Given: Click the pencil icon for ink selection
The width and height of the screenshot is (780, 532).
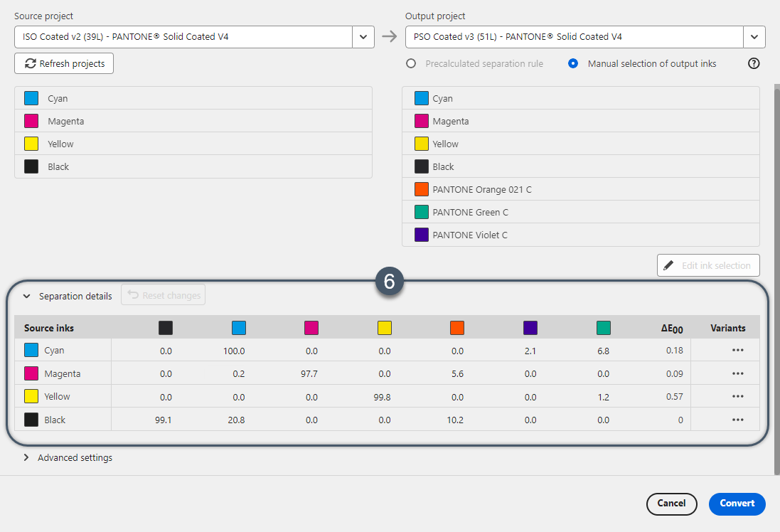Looking at the screenshot, I should [668, 265].
